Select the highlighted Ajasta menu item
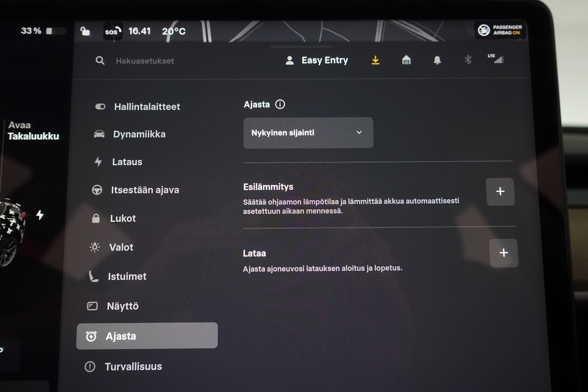 (x=147, y=336)
